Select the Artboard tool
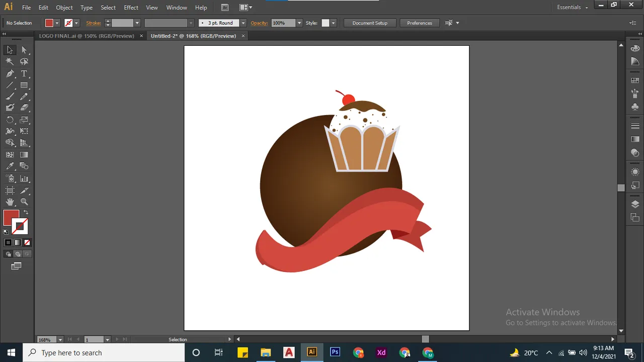This screenshot has height=362, width=644. click(10, 191)
